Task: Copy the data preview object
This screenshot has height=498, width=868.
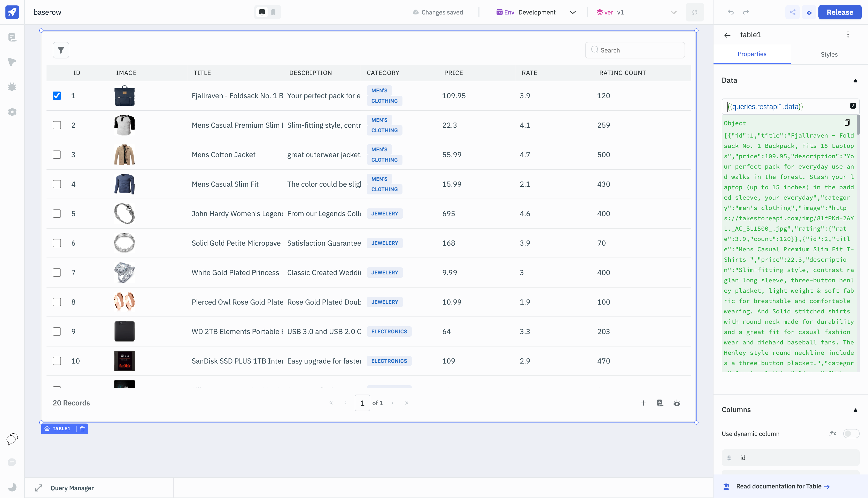Action: (847, 123)
